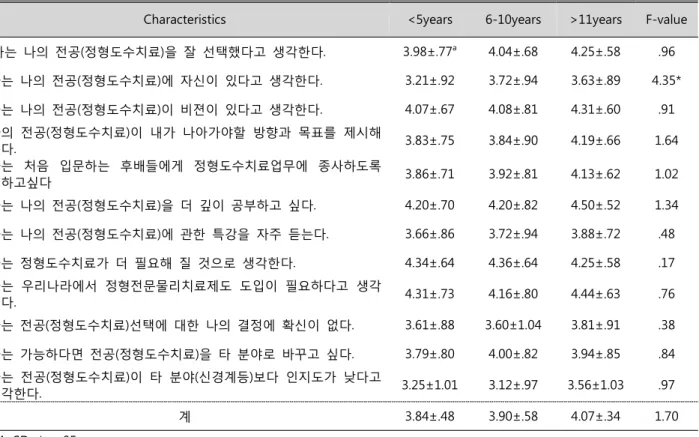Select the cell 3.79±.80
The height and width of the screenshot is (437, 699).
click(x=430, y=355)
